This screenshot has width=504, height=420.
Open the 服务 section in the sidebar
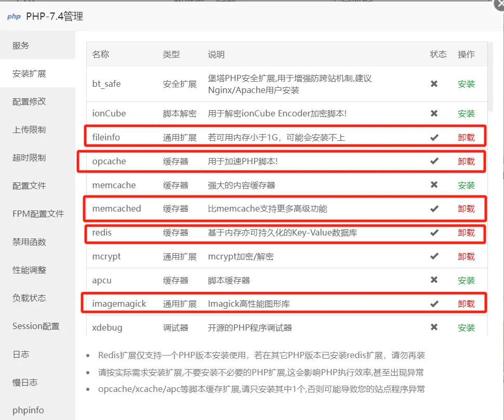20,45
